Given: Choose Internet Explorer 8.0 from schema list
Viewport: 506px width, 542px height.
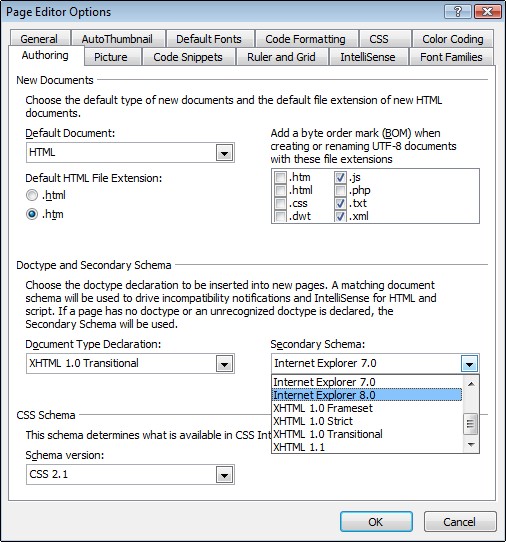Looking at the screenshot, I should 367,395.
